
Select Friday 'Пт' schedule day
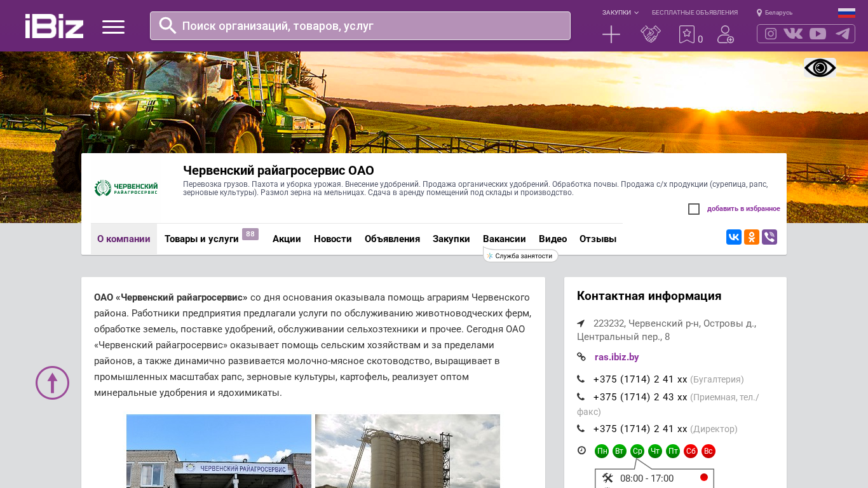[x=673, y=451]
